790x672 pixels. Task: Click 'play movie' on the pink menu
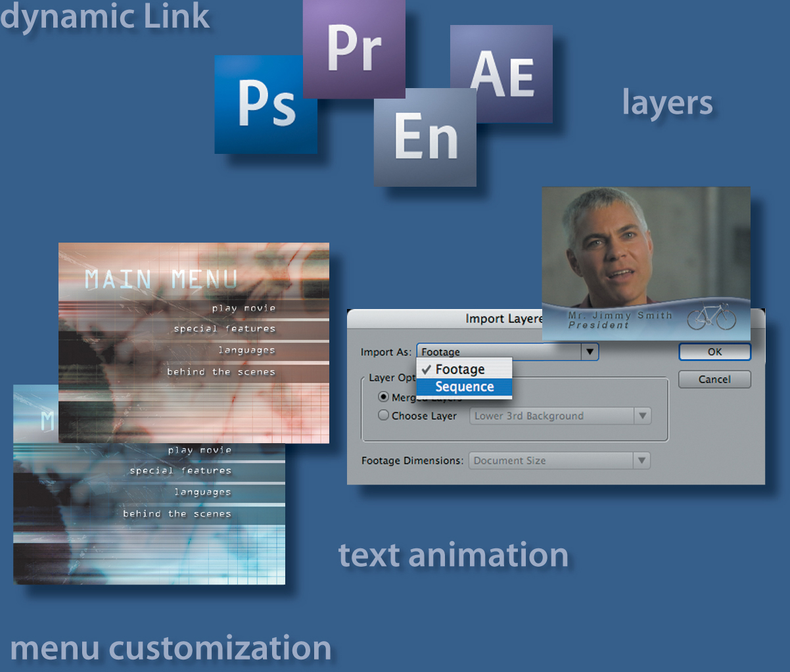pyautogui.click(x=243, y=308)
